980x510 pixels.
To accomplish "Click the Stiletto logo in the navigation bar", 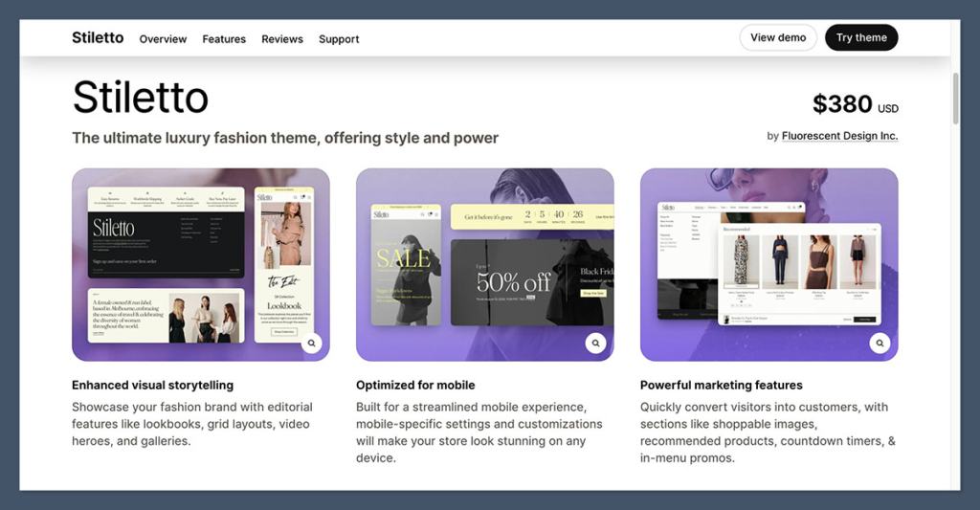I will [98, 38].
